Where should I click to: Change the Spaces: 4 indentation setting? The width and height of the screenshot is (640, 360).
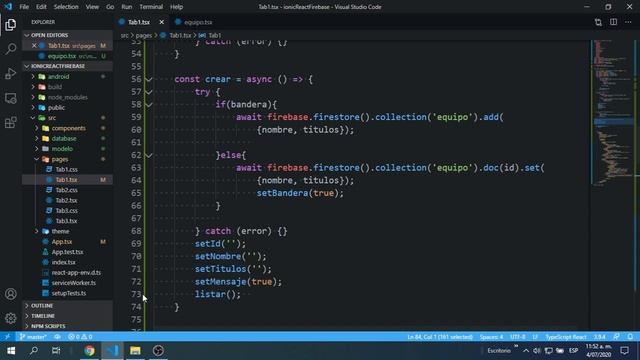click(491, 337)
